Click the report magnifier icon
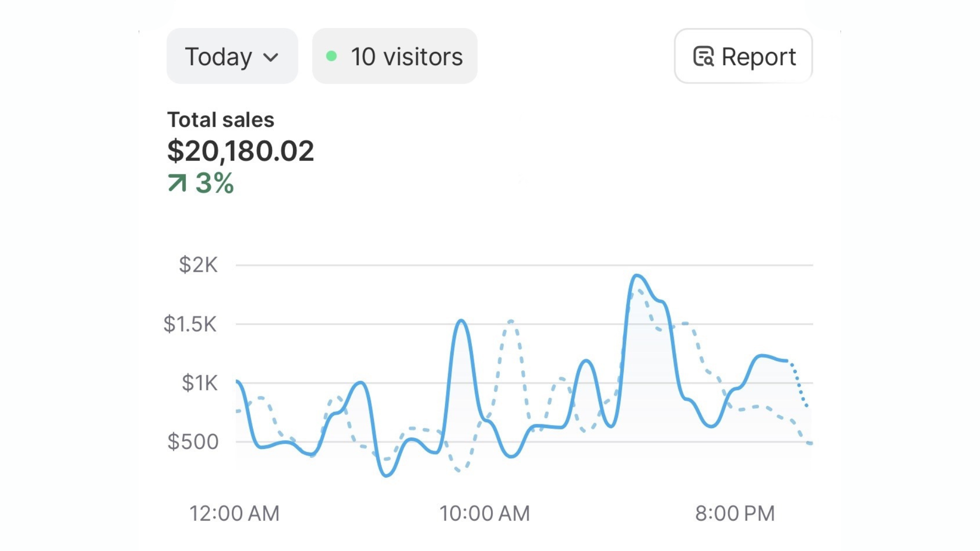 click(x=704, y=56)
